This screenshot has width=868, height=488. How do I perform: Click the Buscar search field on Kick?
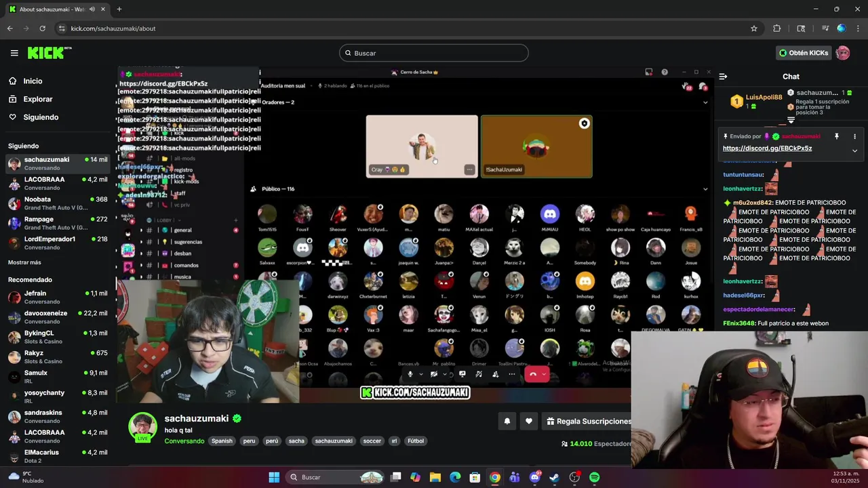point(434,53)
